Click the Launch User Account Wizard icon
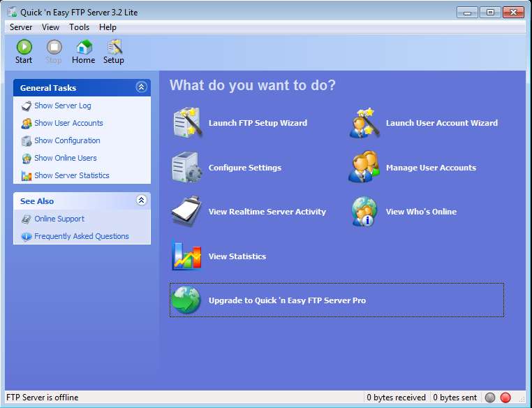Viewport: 532px width, 408px height. [364, 123]
